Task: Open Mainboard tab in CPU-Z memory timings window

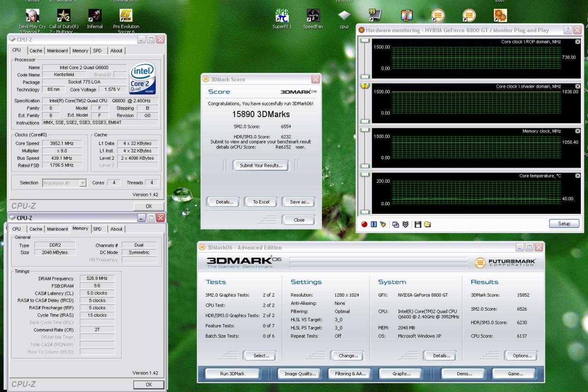Action: click(57, 229)
